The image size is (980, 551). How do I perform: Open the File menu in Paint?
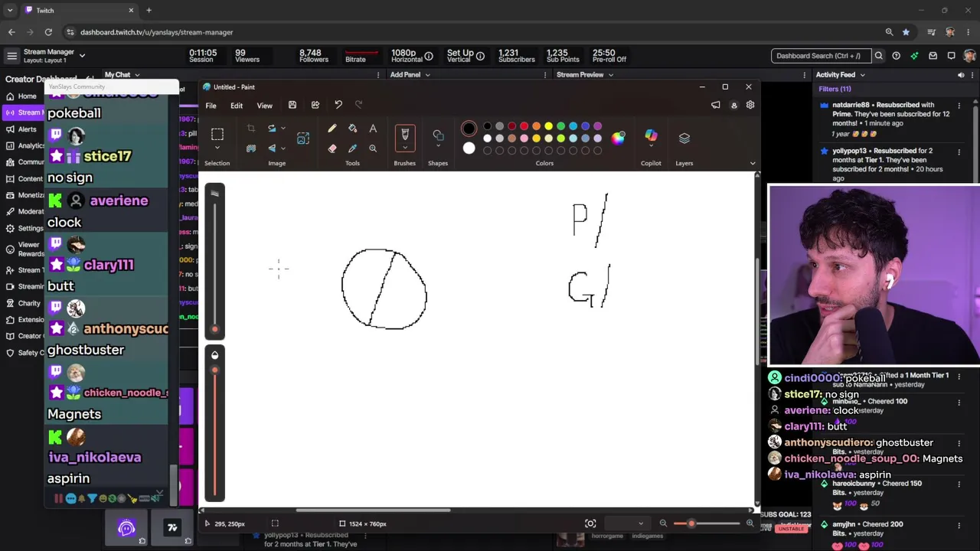coord(211,106)
